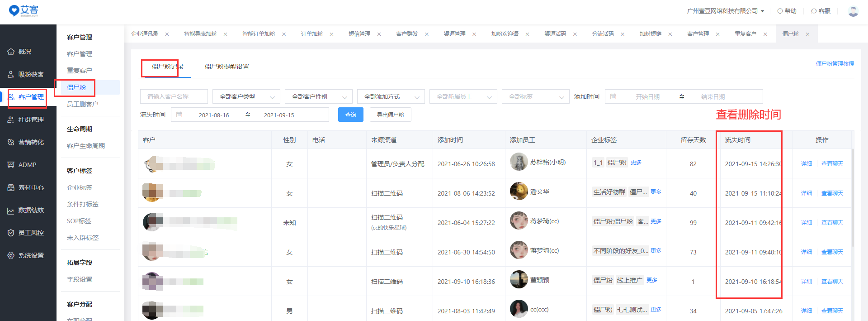Switch to the 渠道活码 tab
Viewport: 868px width, 321px height.
(x=555, y=34)
